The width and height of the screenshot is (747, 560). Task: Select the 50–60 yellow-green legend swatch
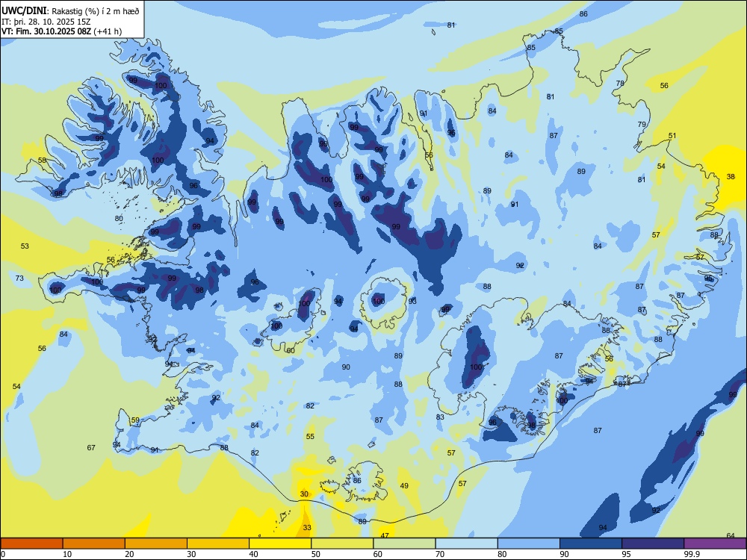pos(342,544)
